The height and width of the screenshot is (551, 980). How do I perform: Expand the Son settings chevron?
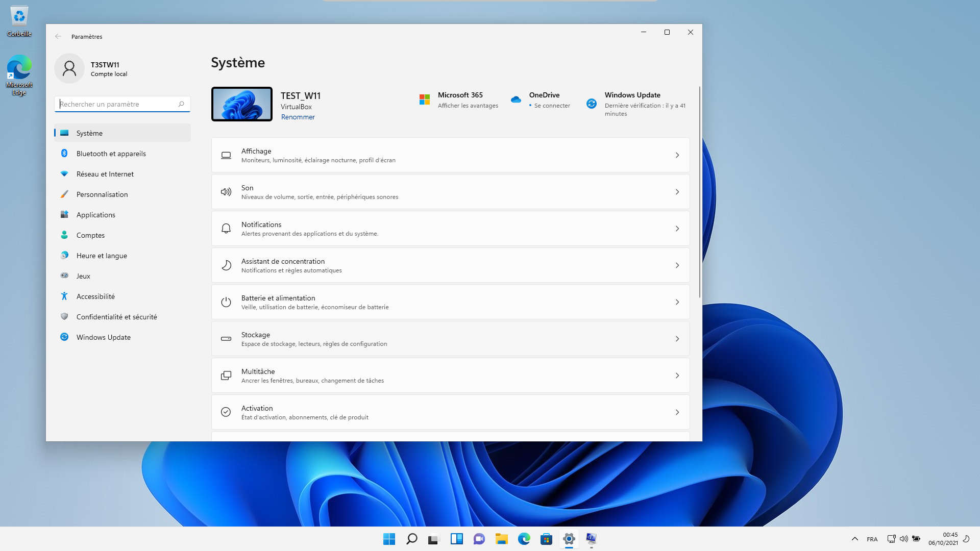[x=677, y=192]
